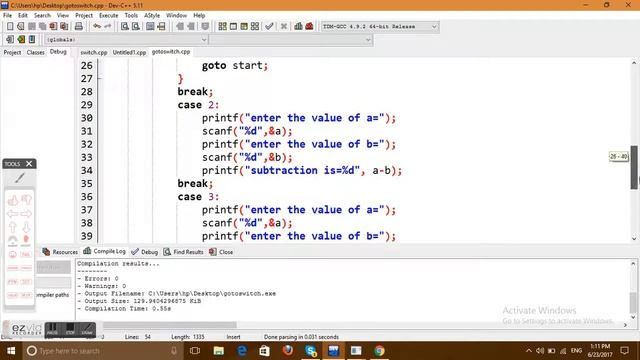This screenshot has width=640, height=360.
Task: Click the Rebuild All toolbar icon
Action: click(255, 26)
